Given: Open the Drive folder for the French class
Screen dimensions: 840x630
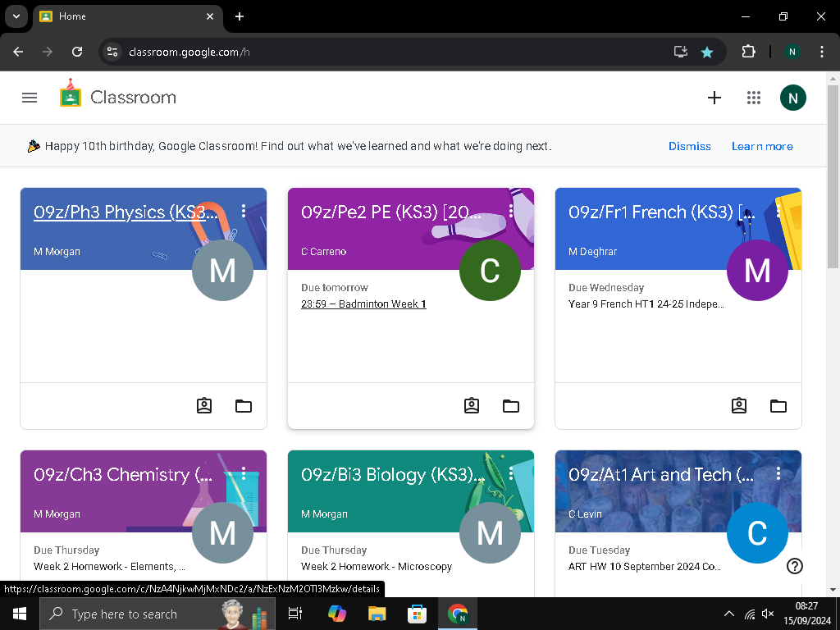Looking at the screenshot, I should pos(778,405).
